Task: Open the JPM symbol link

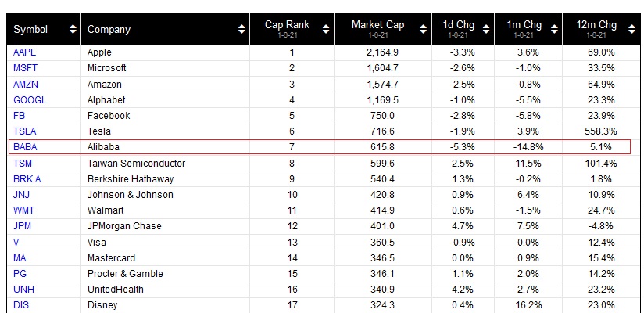Action: coord(22,226)
